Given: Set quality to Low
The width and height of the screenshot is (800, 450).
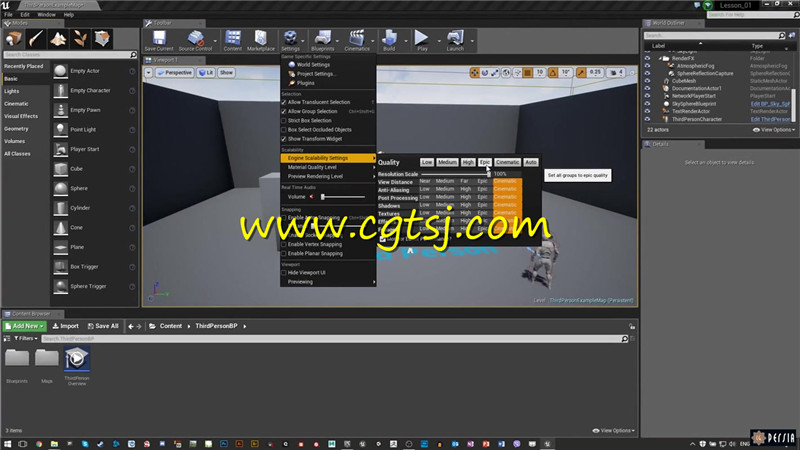Looking at the screenshot, I should 427,162.
